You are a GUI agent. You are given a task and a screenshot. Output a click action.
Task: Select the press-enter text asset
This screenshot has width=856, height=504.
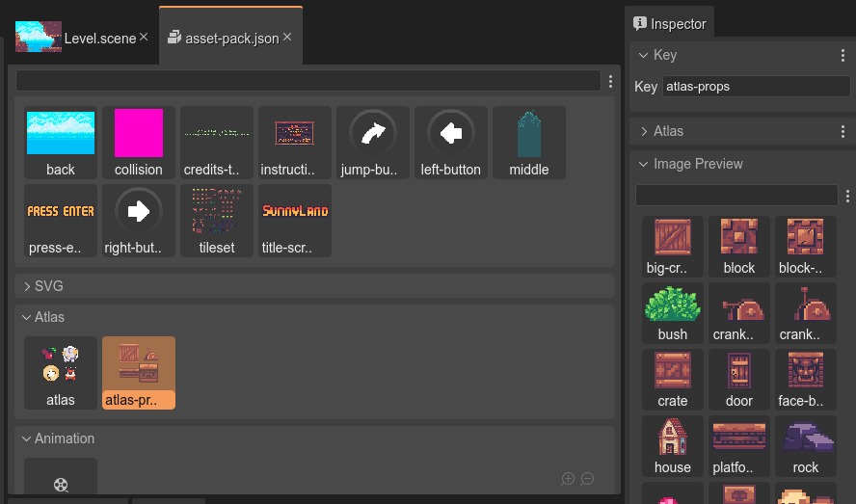61,221
